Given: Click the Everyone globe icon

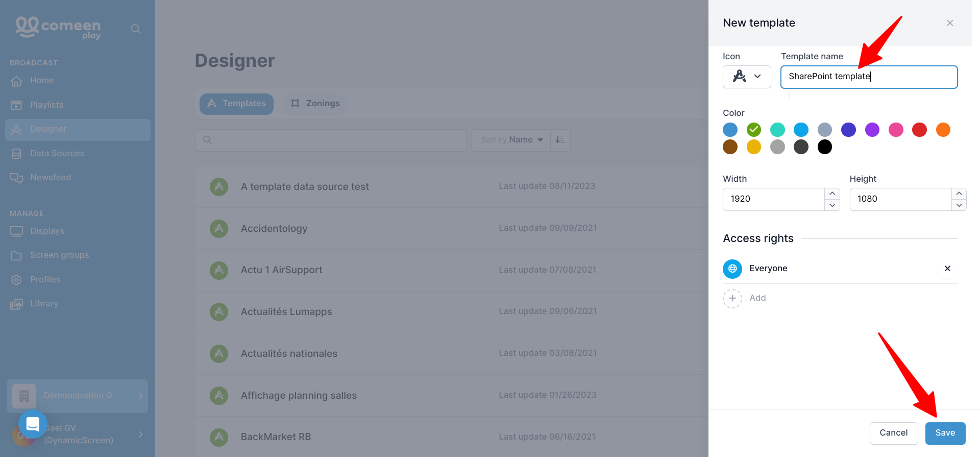Looking at the screenshot, I should pos(732,269).
